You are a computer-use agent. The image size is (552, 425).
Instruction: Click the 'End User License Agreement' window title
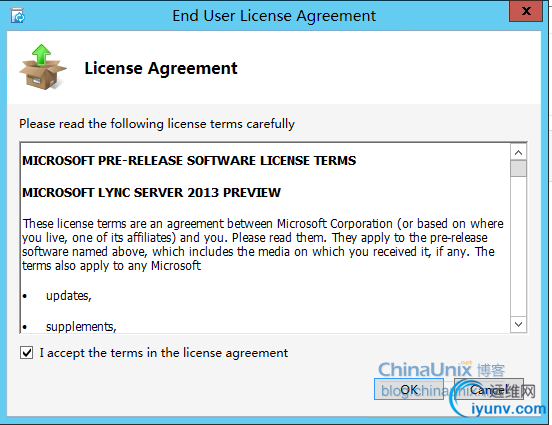[x=274, y=16]
